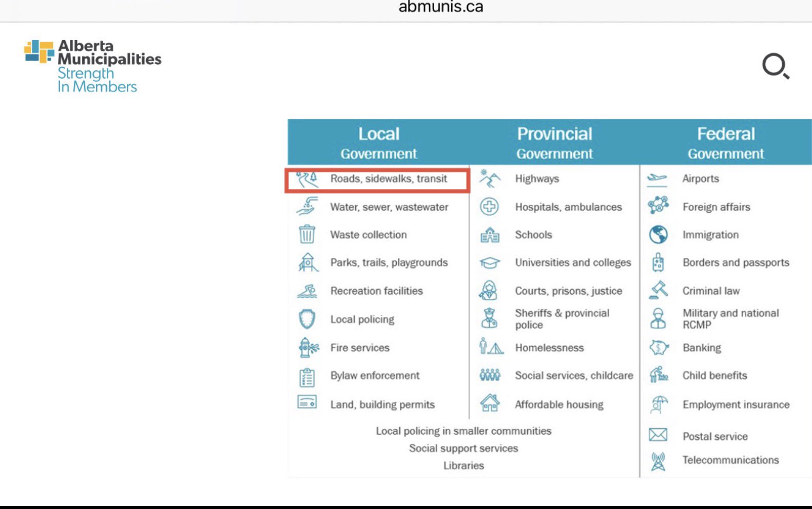
Task: Select the 'Universities and colleges' text
Action: coord(573,262)
